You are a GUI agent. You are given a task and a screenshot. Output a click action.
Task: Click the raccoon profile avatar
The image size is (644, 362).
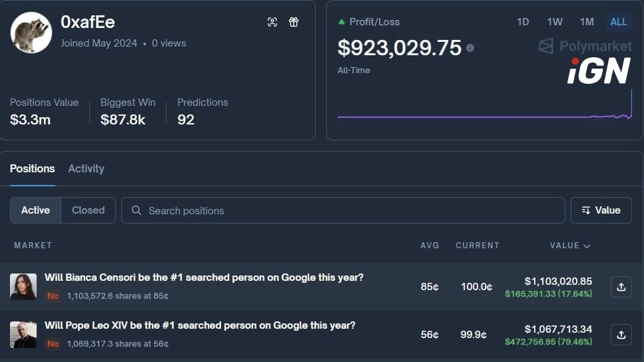click(x=31, y=33)
